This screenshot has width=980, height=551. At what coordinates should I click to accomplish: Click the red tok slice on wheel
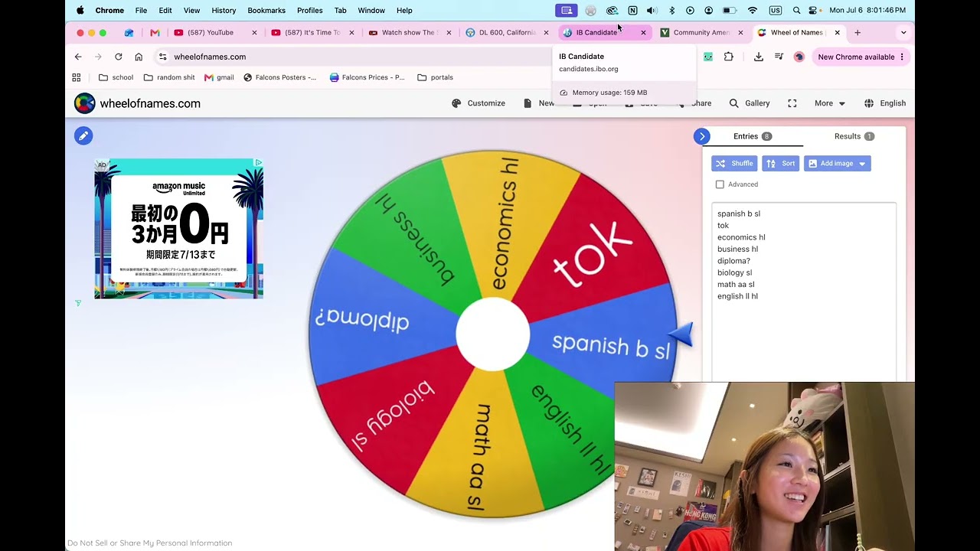coord(593,253)
